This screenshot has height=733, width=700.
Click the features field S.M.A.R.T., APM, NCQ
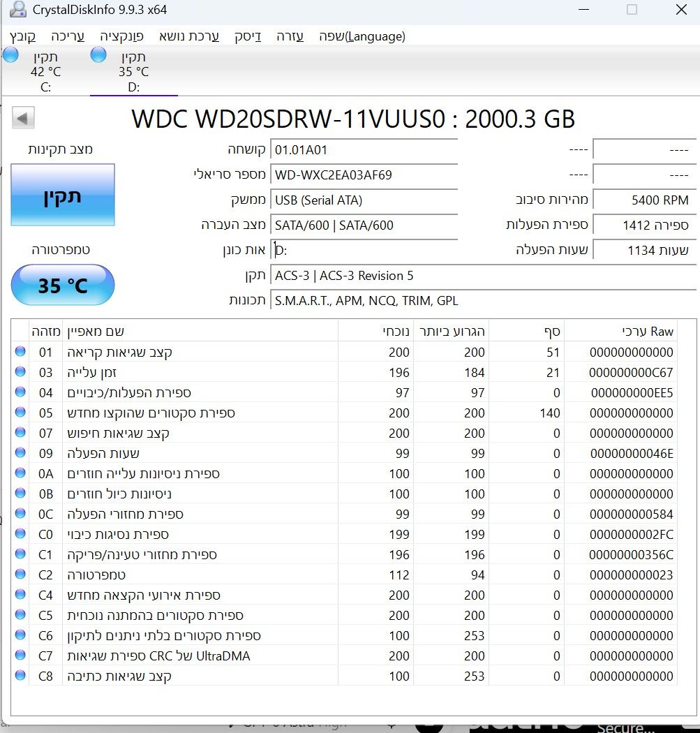(x=483, y=301)
